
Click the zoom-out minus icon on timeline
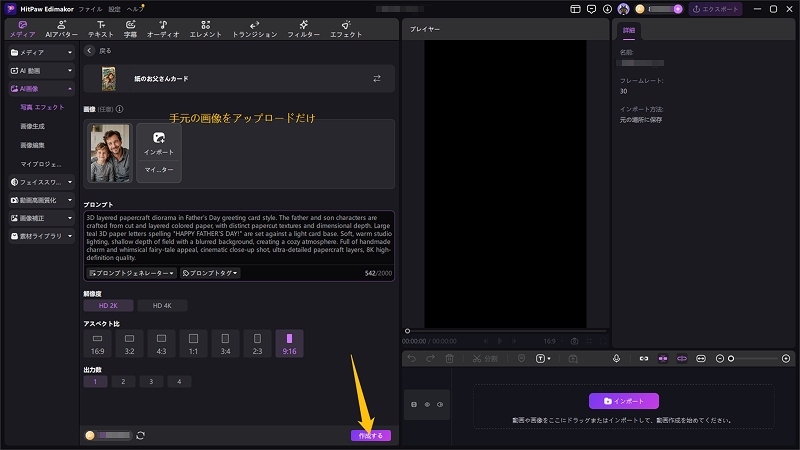pyautogui.click(x=719, y=359)
